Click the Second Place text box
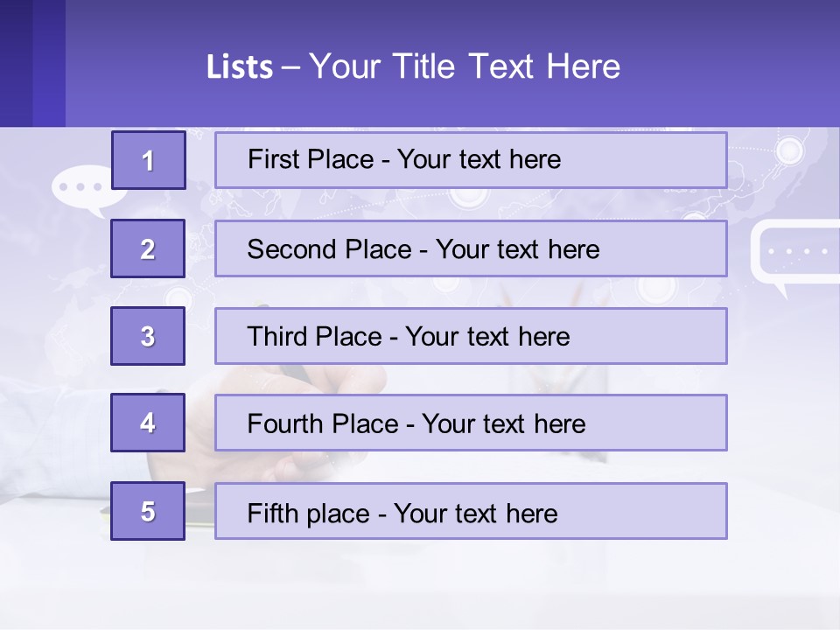840x630 pixels. pyautogui.click(x=471, y=248)
